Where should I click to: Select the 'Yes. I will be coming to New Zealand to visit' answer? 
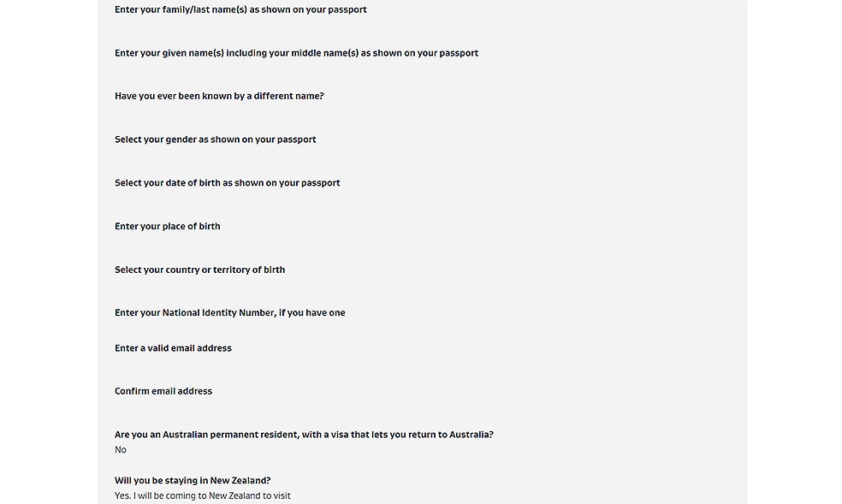(x=203, y=496)
